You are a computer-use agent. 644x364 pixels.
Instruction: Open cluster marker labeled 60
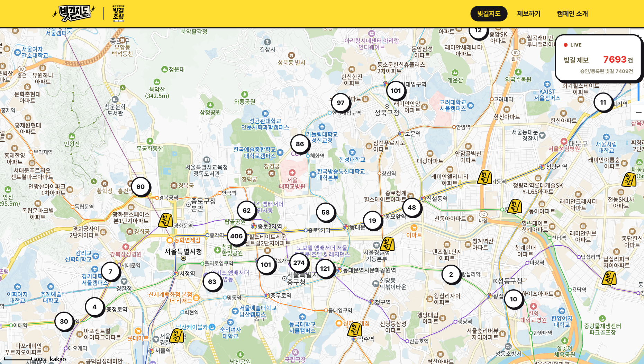[x=140, y=187]
